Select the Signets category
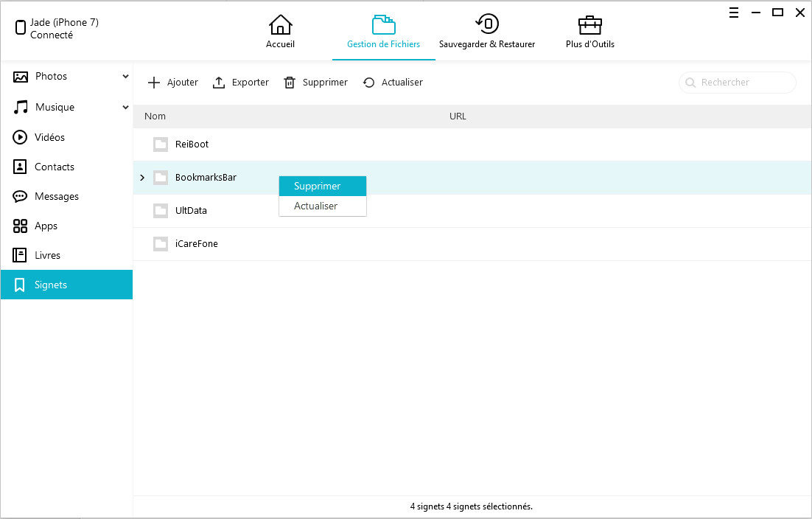Image resolution: width=812 pixels, height=519 pixels. click(x=66, y=285)
